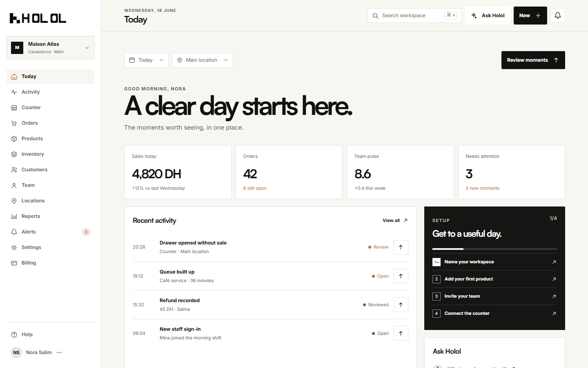Click the Review status on Drawer opened row
The image size is (588, 368).
pos(378,247)
